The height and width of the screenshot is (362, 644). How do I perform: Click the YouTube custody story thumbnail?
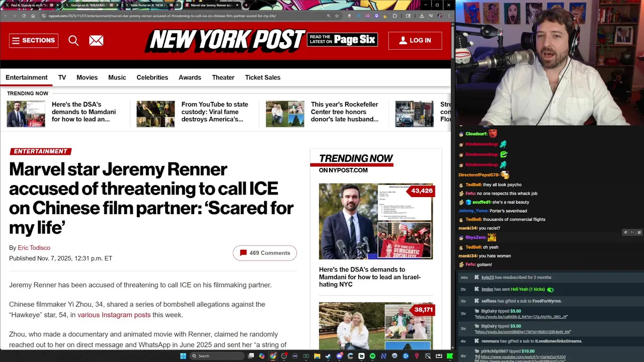tap(155, 114)
